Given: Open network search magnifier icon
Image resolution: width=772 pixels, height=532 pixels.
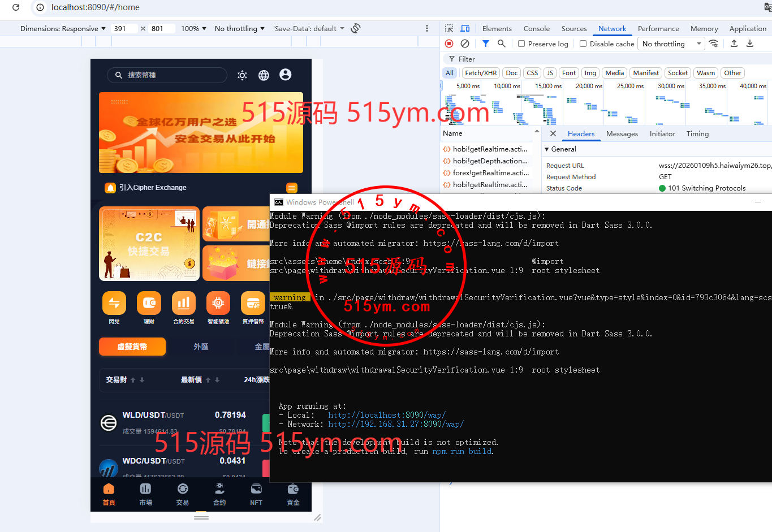Looking at the screenshot, I should 501,44.
